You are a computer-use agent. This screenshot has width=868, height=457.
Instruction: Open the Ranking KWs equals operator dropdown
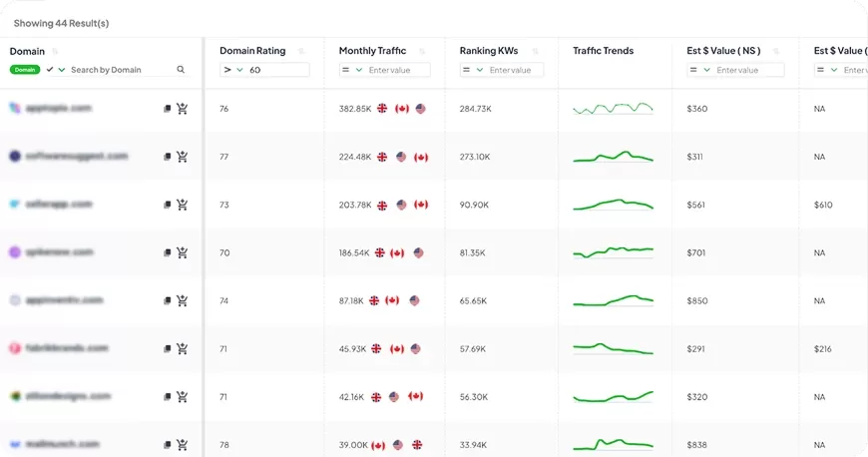click(472, 70)
